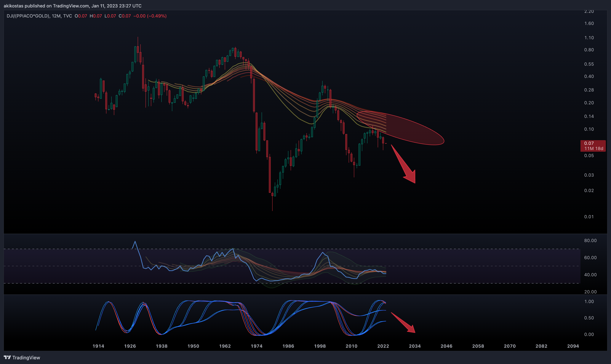Click the 0.05 price axis label
The width and height of the screenshot is (611, 364).
(589, 156)
